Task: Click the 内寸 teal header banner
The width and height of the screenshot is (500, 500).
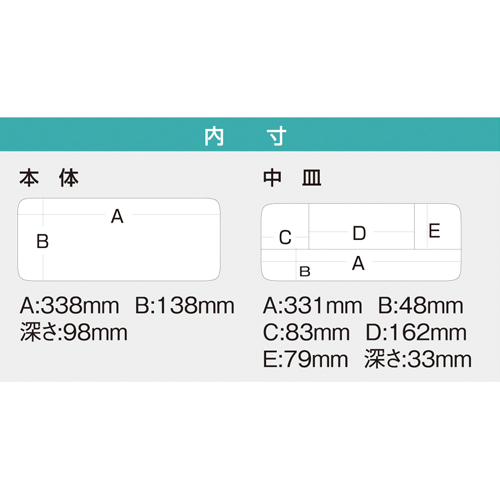Action: pyautogui.click(x=250, y=134)
